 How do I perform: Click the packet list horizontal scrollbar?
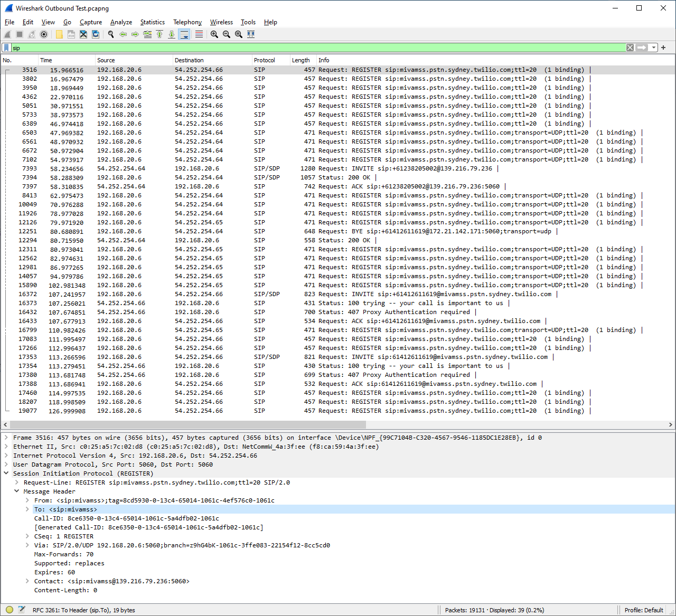coord(187,424)
